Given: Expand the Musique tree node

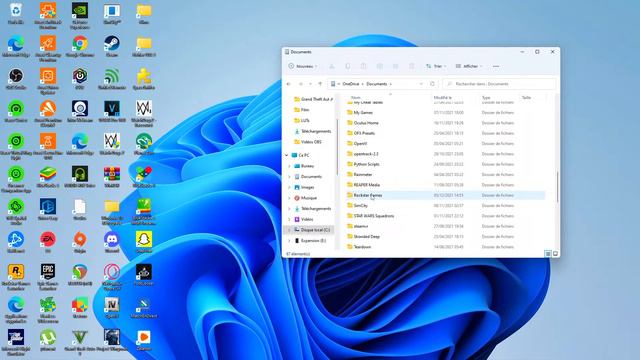Looking at the screenshot, I should click(290, 198).
